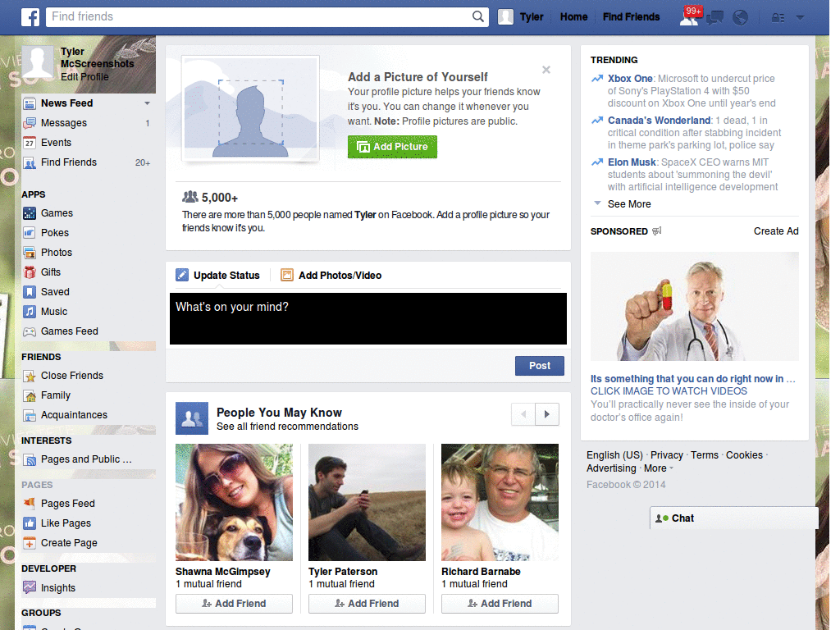Click the What's on your mind box
840x630 pixels.
368,319
